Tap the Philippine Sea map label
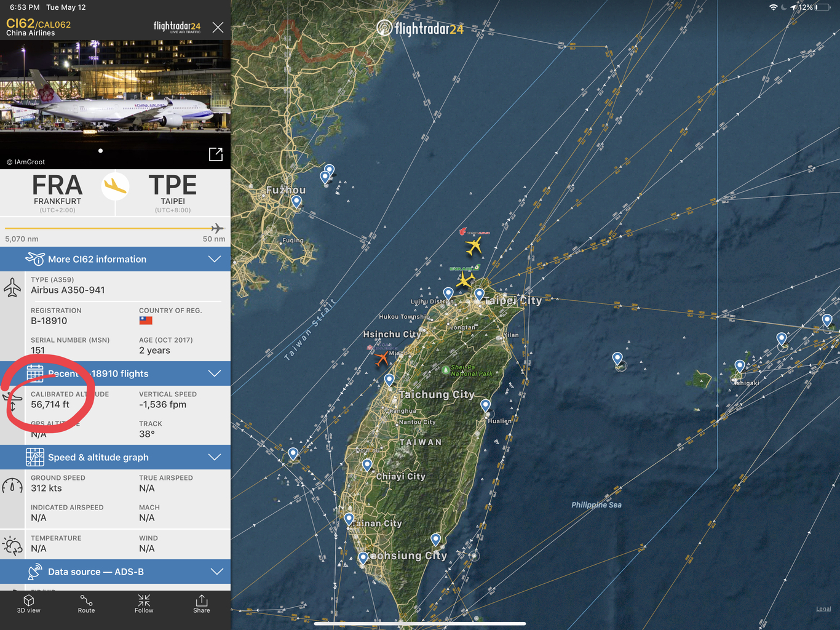Image resolution: width=840 pixels, height=630 pixels. point(596,505)
